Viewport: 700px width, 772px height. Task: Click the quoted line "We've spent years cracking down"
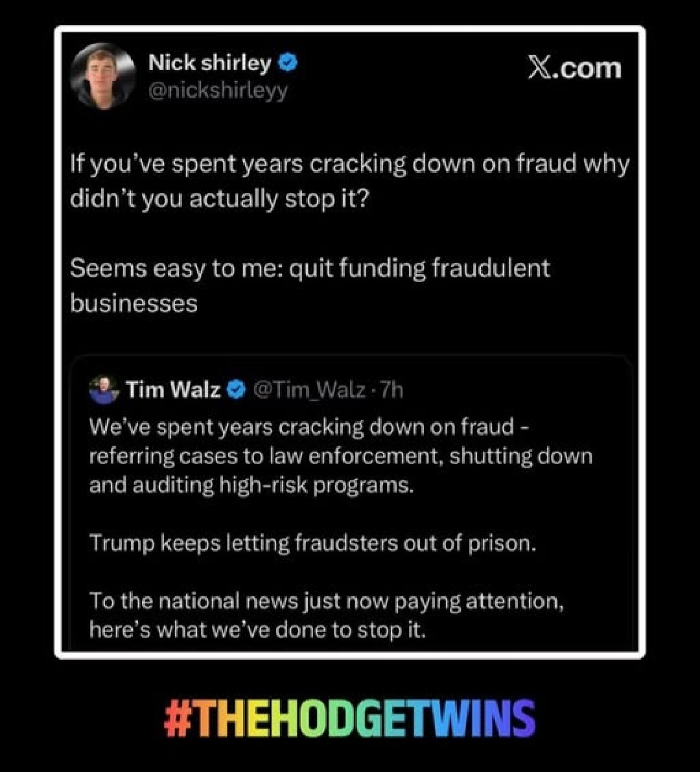click(309, 427)
